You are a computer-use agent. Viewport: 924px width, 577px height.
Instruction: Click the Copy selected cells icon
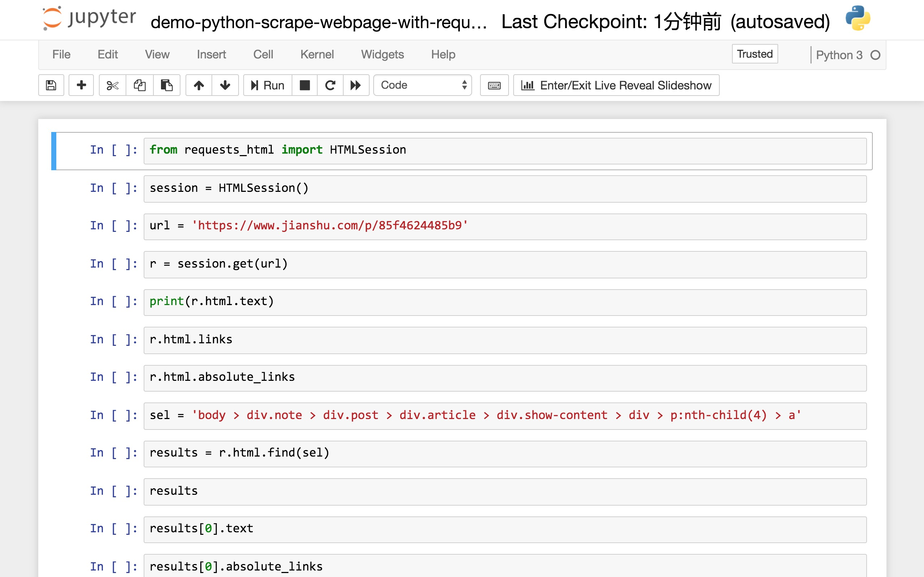pyautogui.click(x=139, y=84)
